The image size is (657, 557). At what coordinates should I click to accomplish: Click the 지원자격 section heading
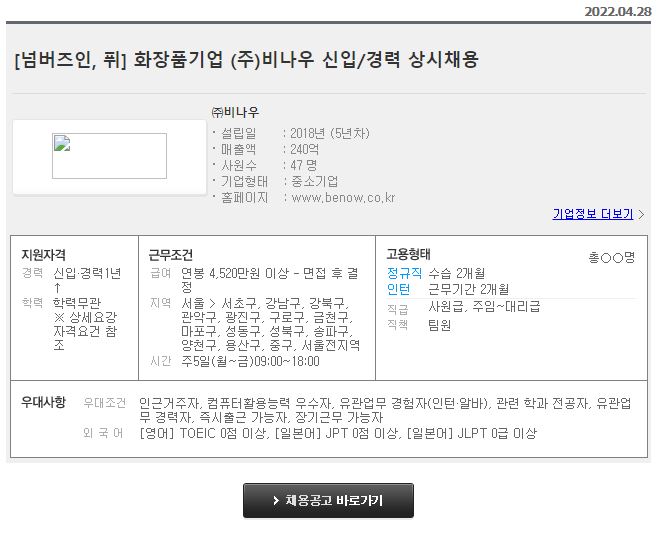point(44,255)
